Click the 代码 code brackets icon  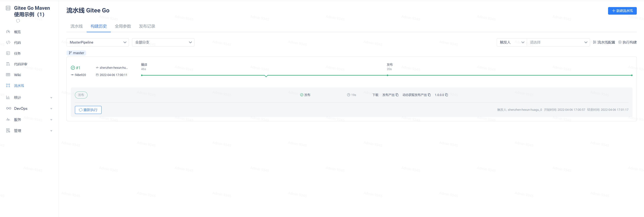8,43
